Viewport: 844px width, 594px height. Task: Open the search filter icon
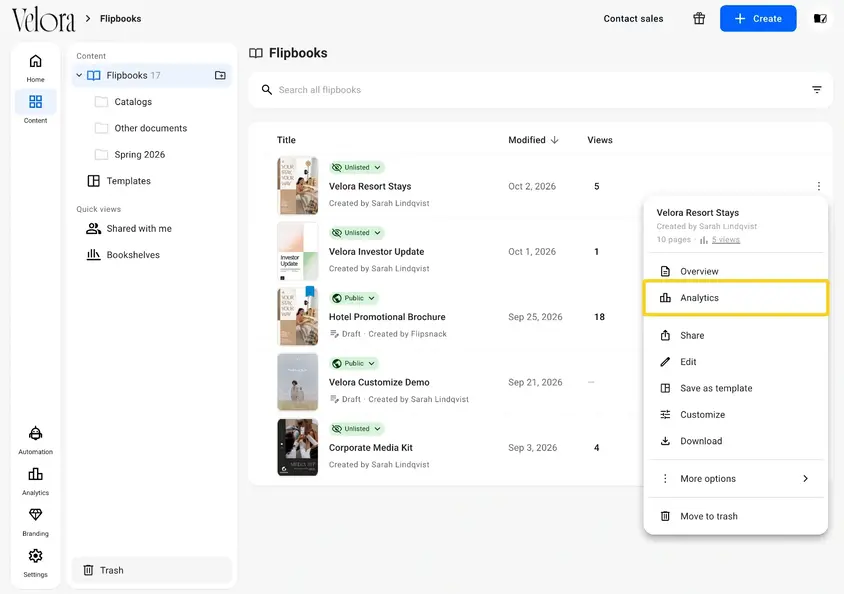tap(817, 90)
